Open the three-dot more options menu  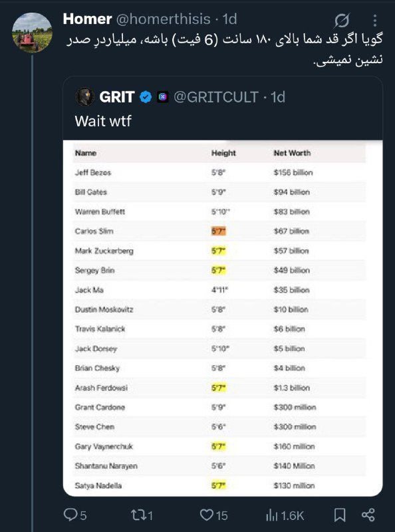(x=374, y=21)
